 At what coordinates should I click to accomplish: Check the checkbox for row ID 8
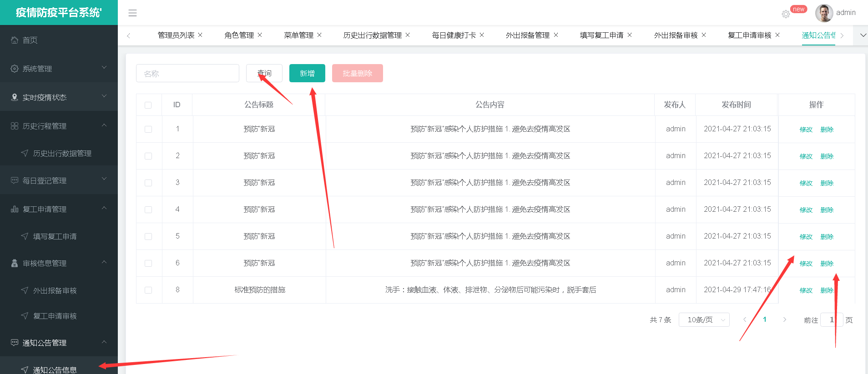click(148, 290)
